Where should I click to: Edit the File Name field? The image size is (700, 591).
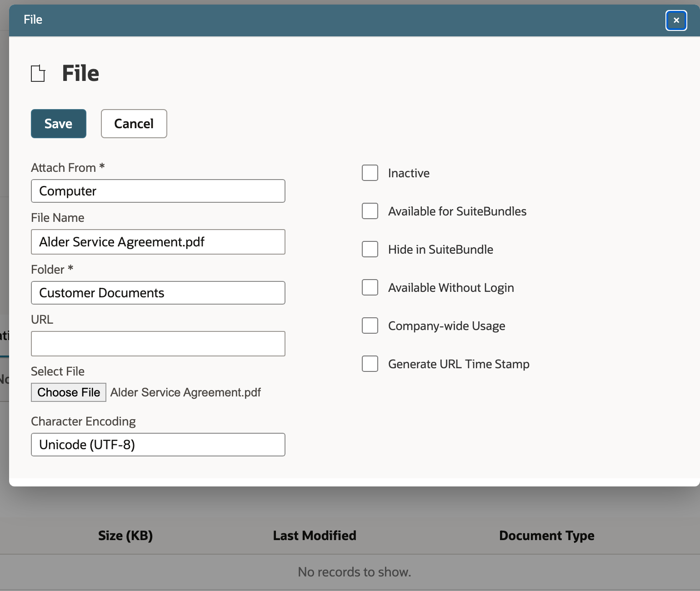(x=158, y=242)
